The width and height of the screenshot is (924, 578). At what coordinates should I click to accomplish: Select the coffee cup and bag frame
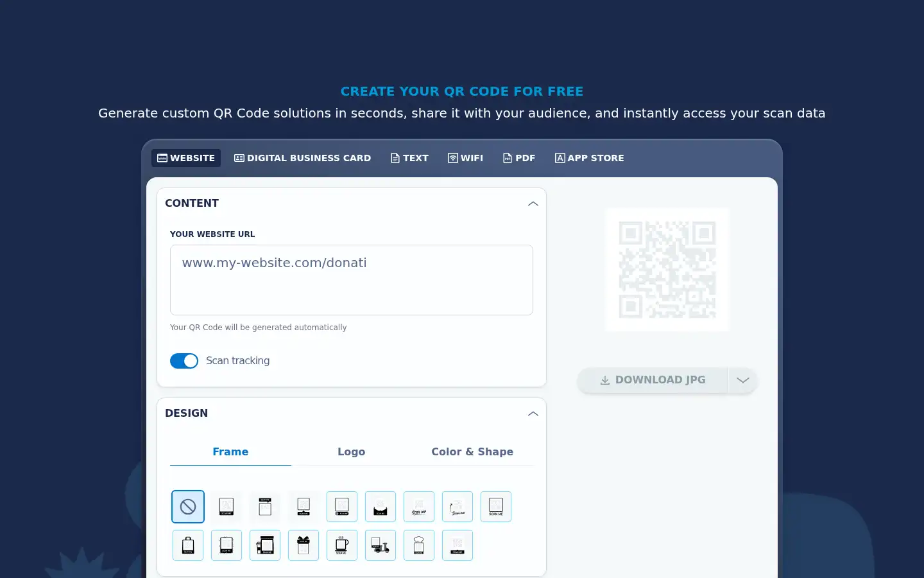[265, 545]
